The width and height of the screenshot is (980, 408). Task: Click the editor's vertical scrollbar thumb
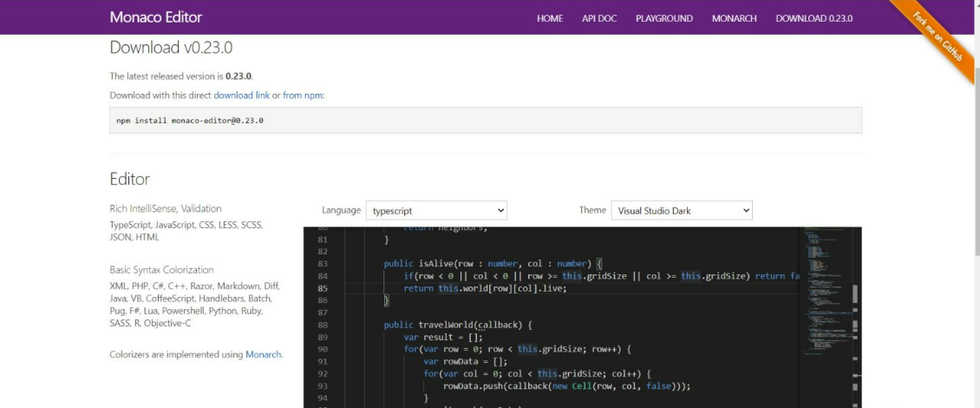point(856,295)
